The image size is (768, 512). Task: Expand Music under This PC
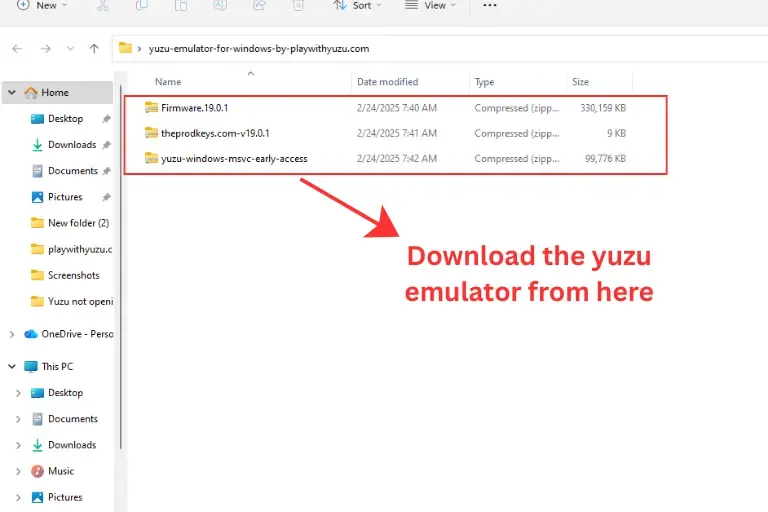tap(19, 471)
